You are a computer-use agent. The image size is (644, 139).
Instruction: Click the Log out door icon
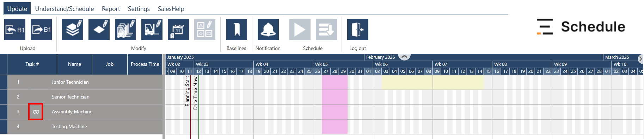358,30
